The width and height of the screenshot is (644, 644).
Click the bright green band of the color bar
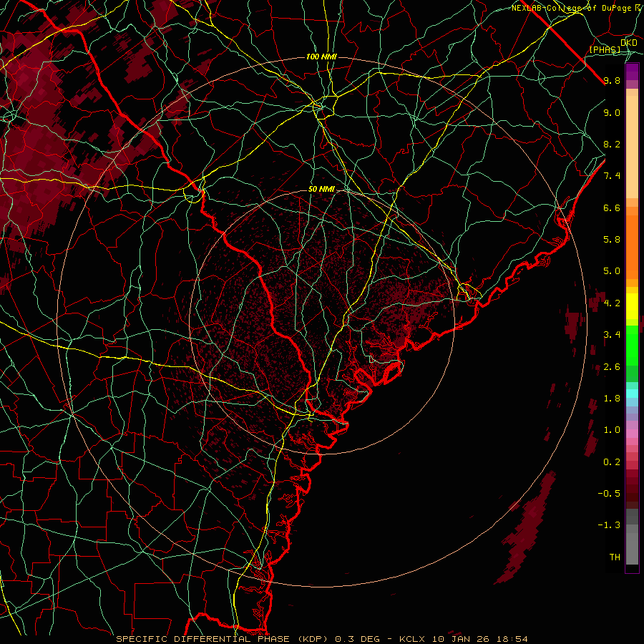632,345
